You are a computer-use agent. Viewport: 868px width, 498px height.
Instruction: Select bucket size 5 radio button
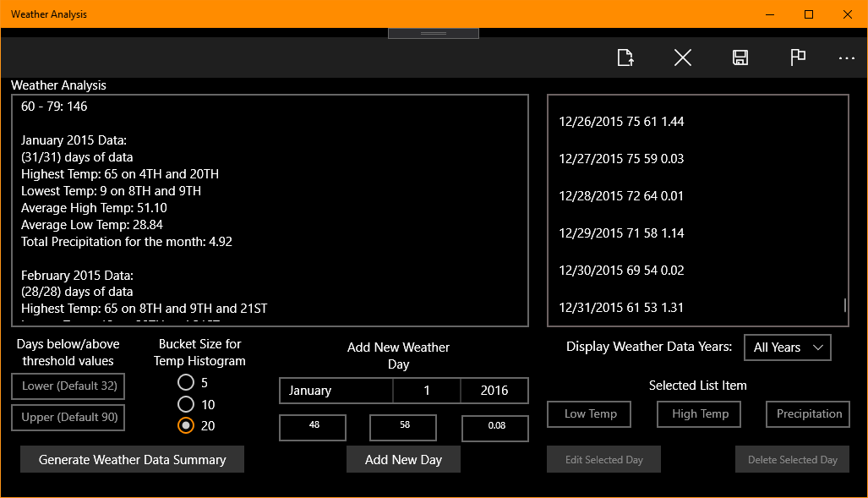tap(186, 382)
